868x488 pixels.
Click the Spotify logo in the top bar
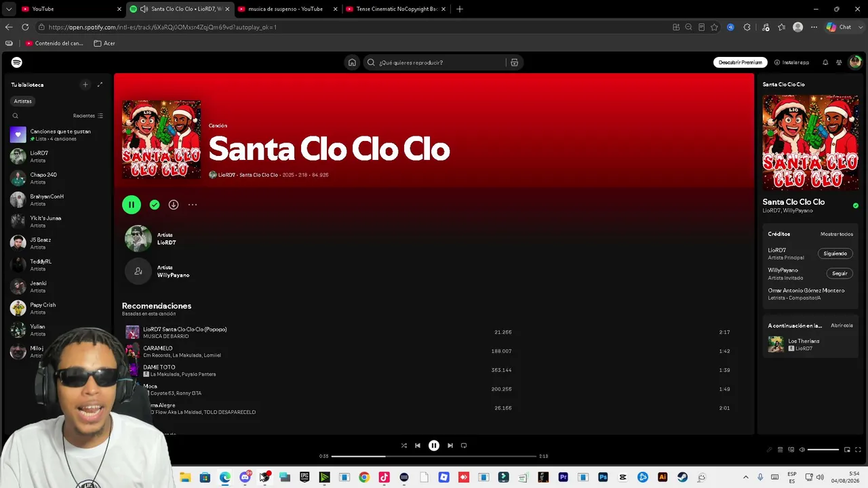point(17,62)
